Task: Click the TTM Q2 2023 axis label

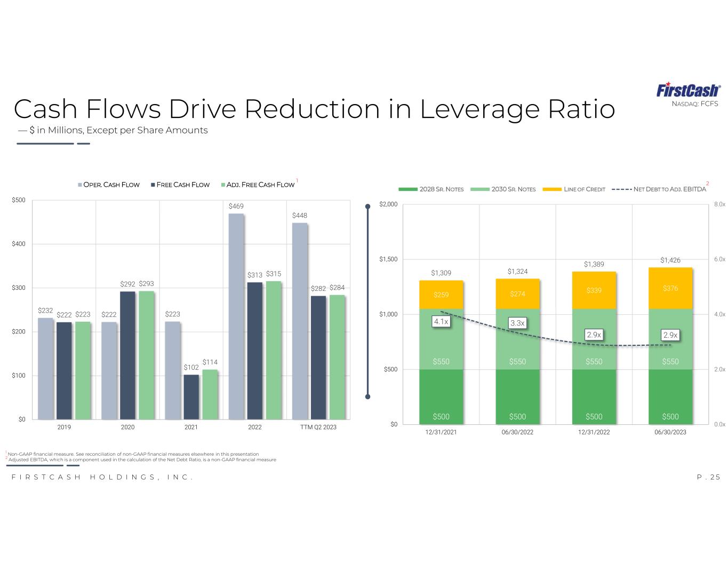Action: [318, 427]
